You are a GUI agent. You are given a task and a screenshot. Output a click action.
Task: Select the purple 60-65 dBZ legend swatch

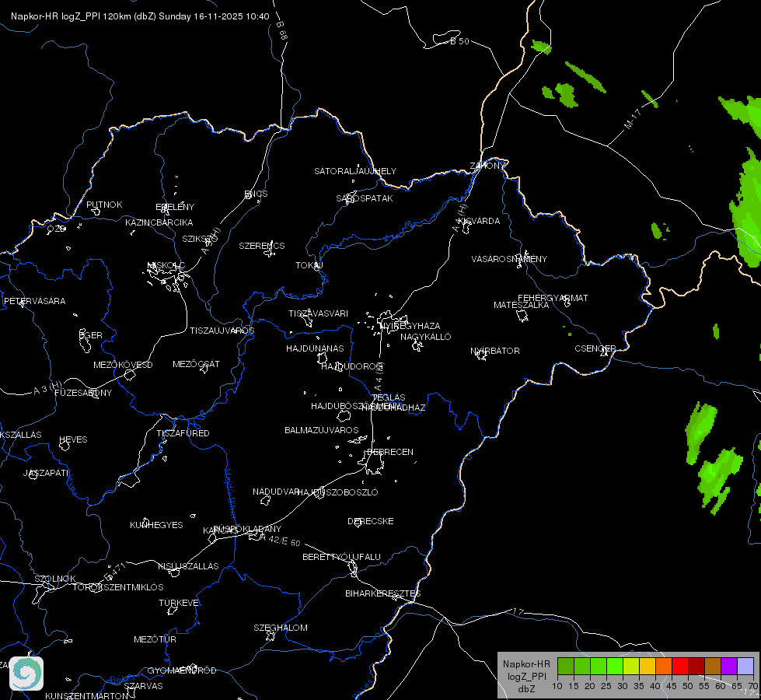(x=729, y=667)
